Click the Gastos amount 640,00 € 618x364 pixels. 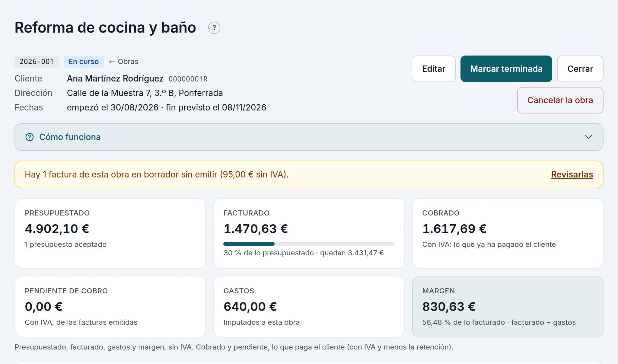(x=250, y=307)
